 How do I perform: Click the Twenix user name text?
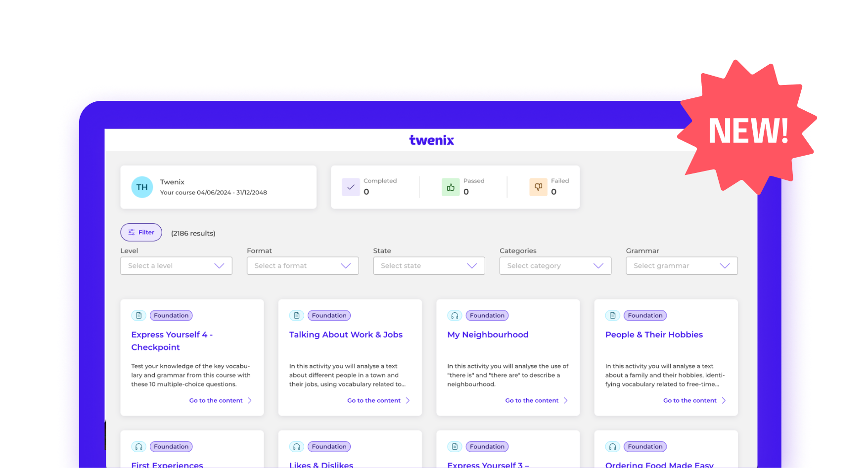click(x=172, y=182)
